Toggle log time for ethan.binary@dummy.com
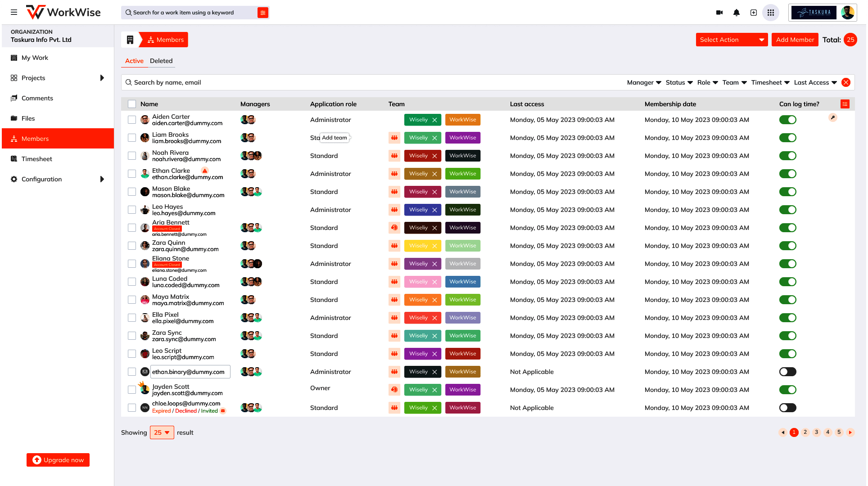This screenshot has width=868, height=486. (x=788, y=372)
